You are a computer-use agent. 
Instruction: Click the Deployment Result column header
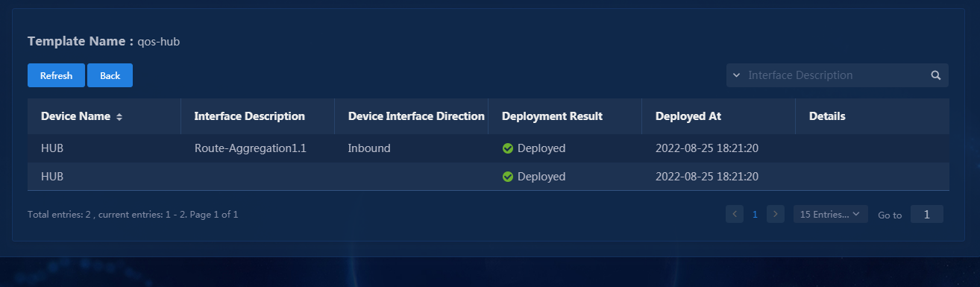coord(552,116)
